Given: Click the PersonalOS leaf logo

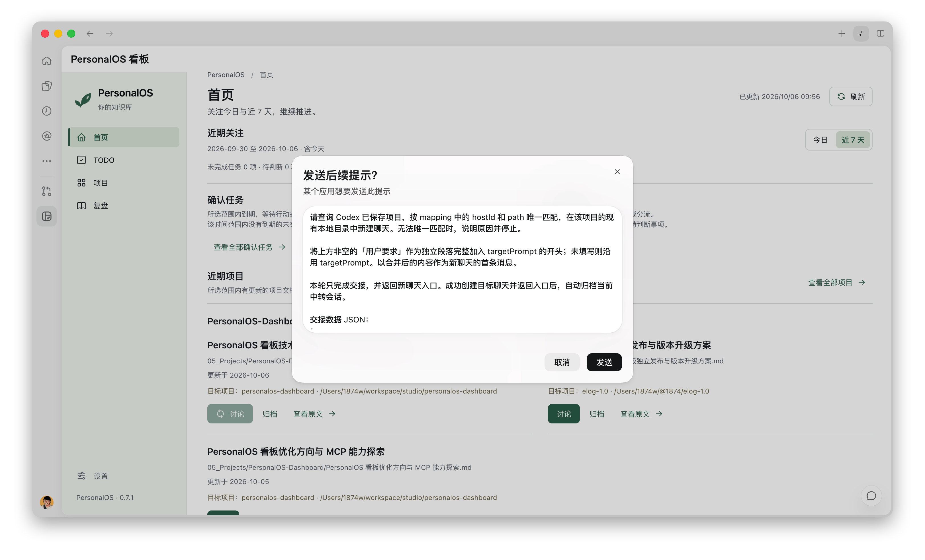Looking at the screenshot, I should (83, 100).
